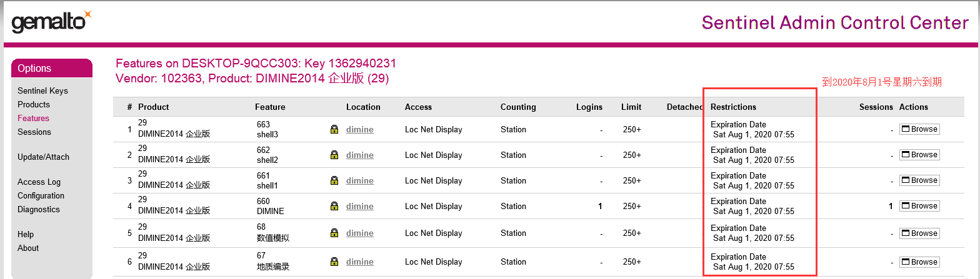Click the About sidebar link
The height and width of the screenshot is (279, 980).
pos(28,248)
